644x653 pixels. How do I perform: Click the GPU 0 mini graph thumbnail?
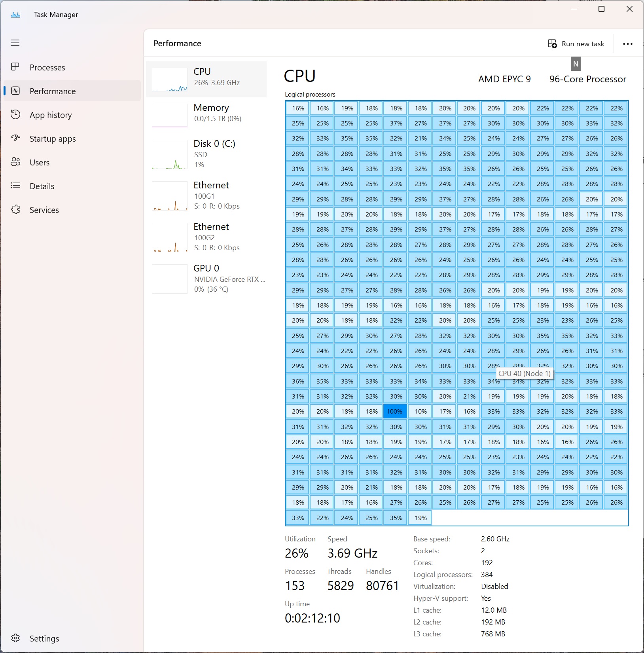point(170,279)
